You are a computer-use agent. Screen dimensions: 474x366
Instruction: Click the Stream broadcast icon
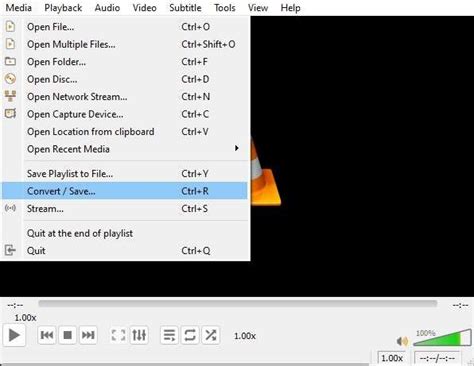pos(10,208)
